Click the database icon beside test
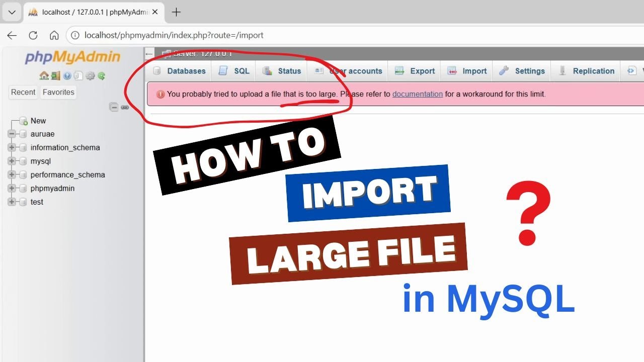The height and width of the screenshot is (362, 644). point(22,202)
